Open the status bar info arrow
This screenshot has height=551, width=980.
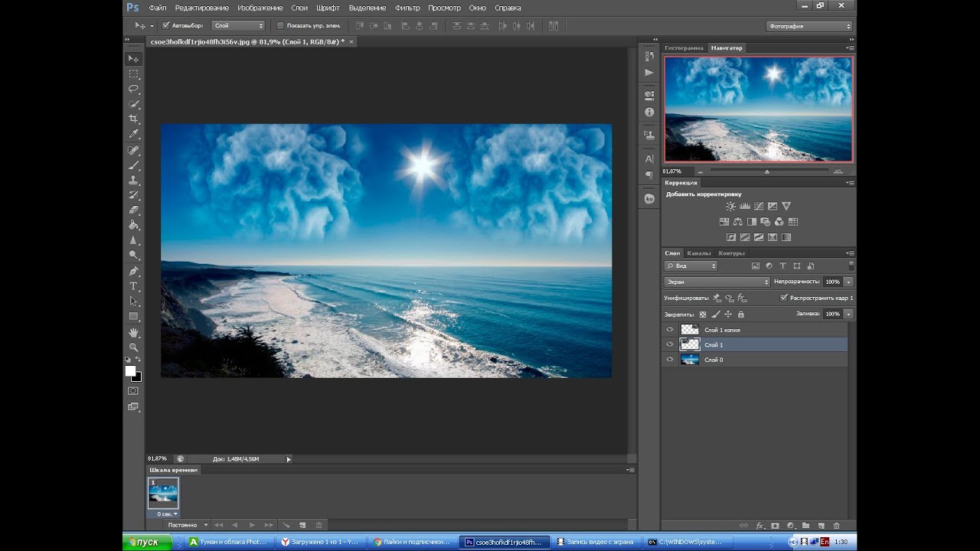[289, 459]
